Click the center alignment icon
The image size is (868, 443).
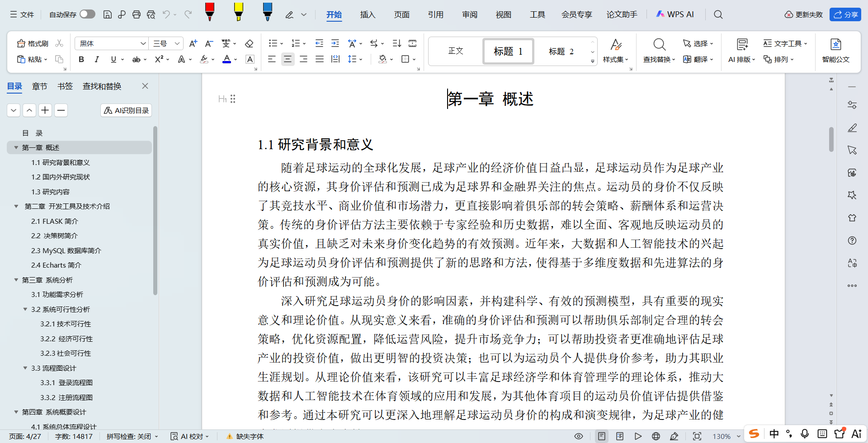point(288,59)
